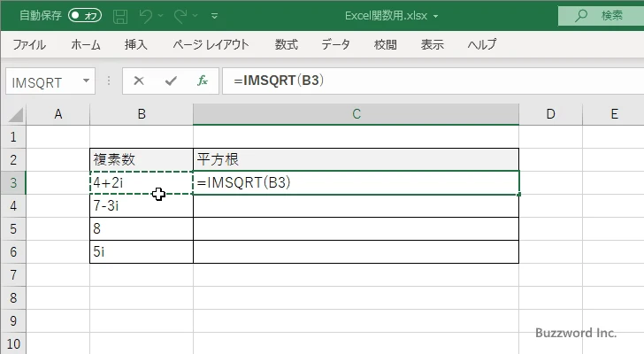
Task: Click the Save floppy disk icon
Action: (120, 16)
